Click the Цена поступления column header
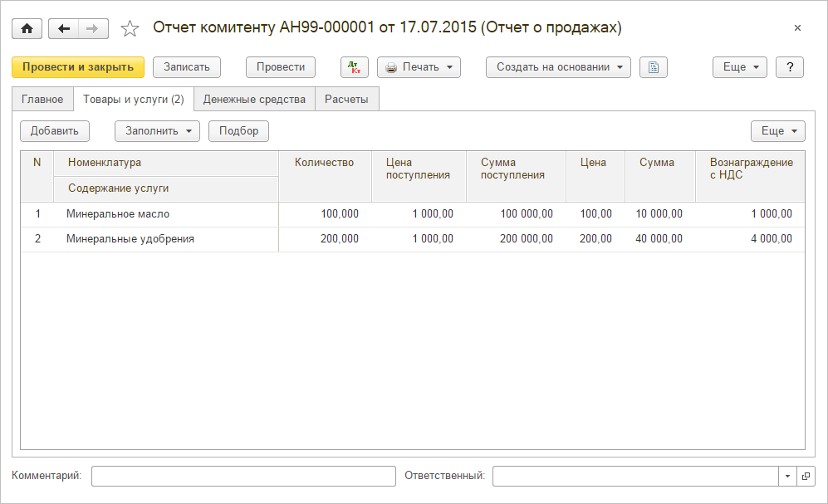The image size is (828, 504). (419, 176)
